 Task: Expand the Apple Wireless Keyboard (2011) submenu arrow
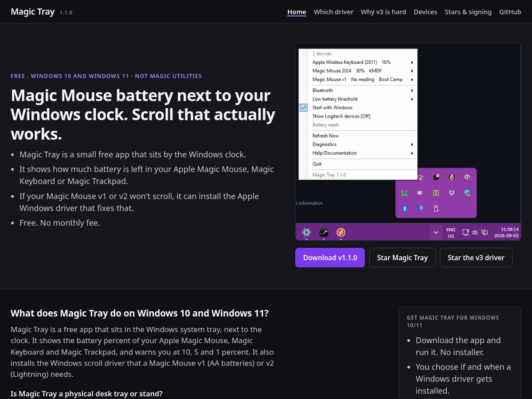coord(412,63)
